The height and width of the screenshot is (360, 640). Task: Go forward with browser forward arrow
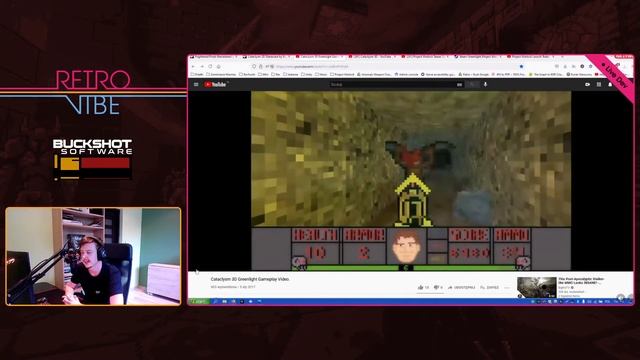(202, 67)
